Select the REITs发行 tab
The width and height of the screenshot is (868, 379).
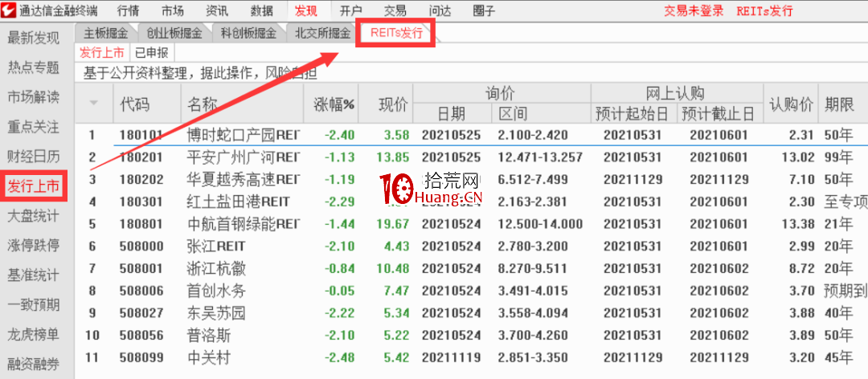tap(397, 33)
